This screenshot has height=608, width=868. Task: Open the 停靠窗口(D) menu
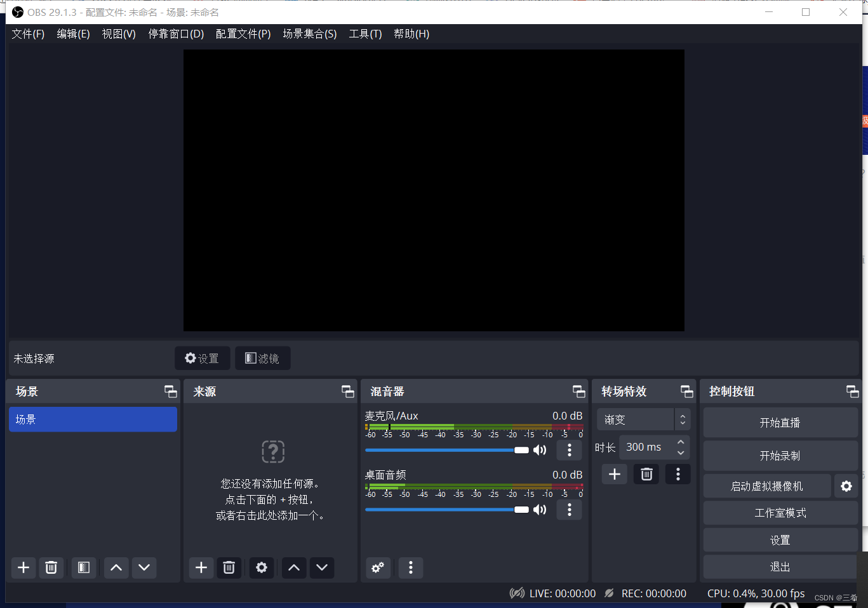click(x=176, y=34)
